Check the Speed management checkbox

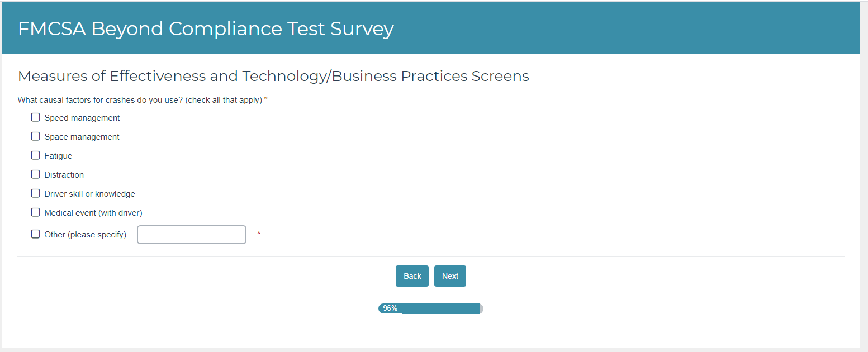coord(36,117)
